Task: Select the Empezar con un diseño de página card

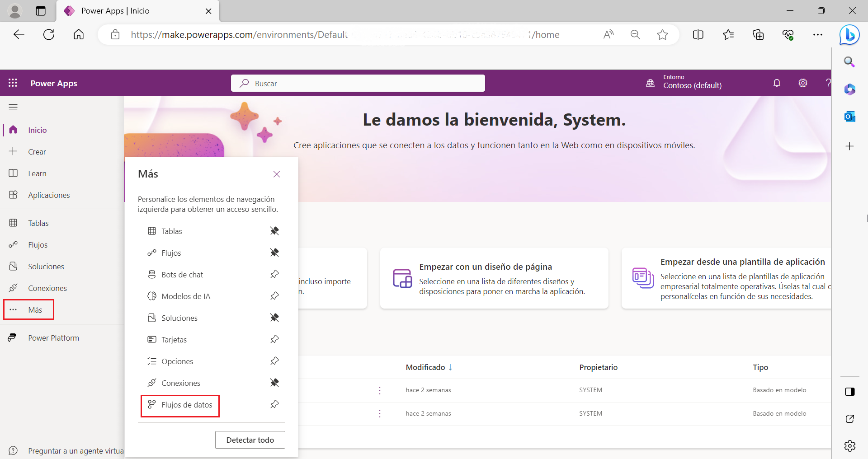Action: click(x=494, y=278)
